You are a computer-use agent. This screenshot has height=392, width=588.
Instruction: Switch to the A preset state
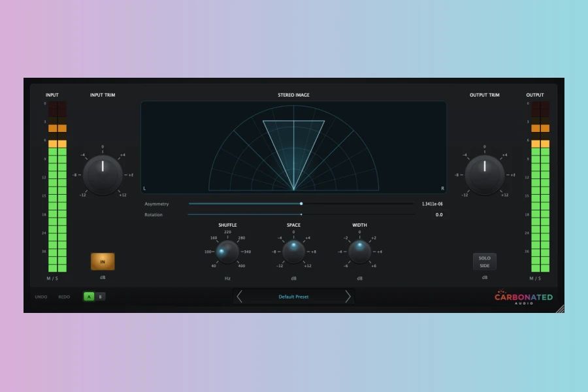pos(89,297)
